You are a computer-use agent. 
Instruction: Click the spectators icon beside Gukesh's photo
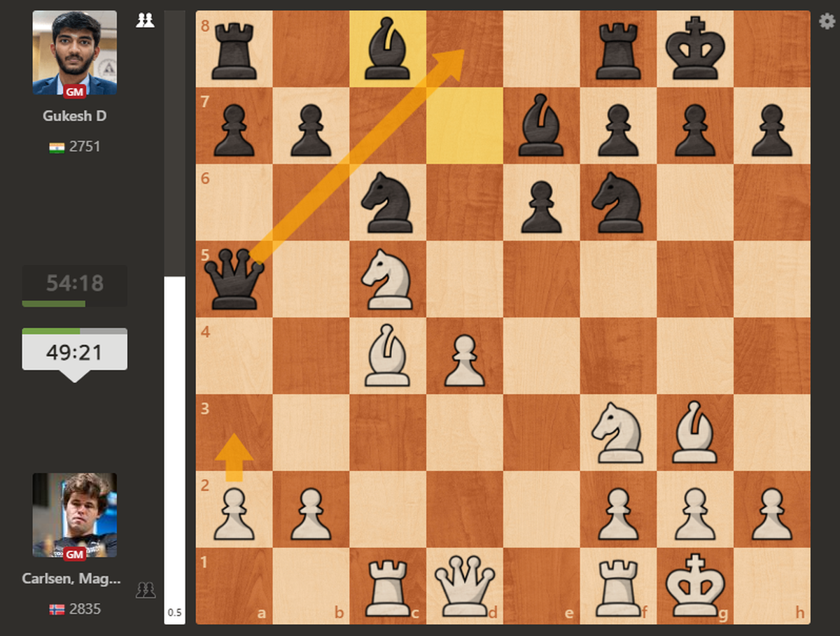click(145, 21)
